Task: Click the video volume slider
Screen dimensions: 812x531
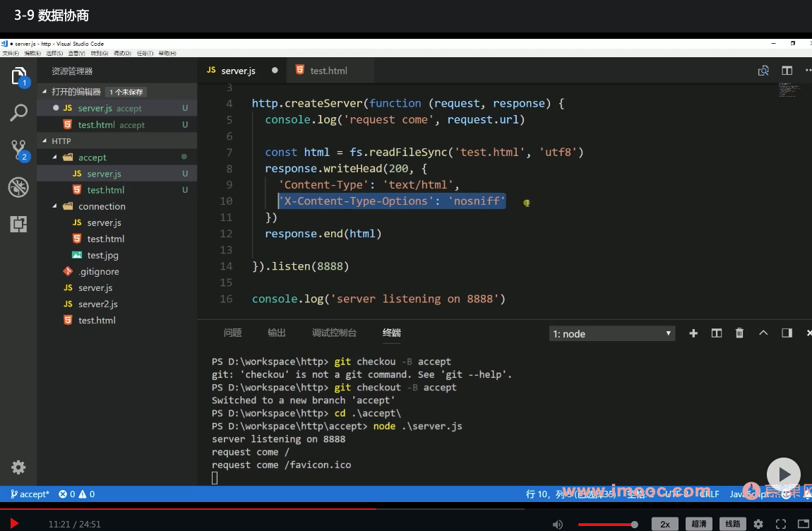Action: coord(607,524)
